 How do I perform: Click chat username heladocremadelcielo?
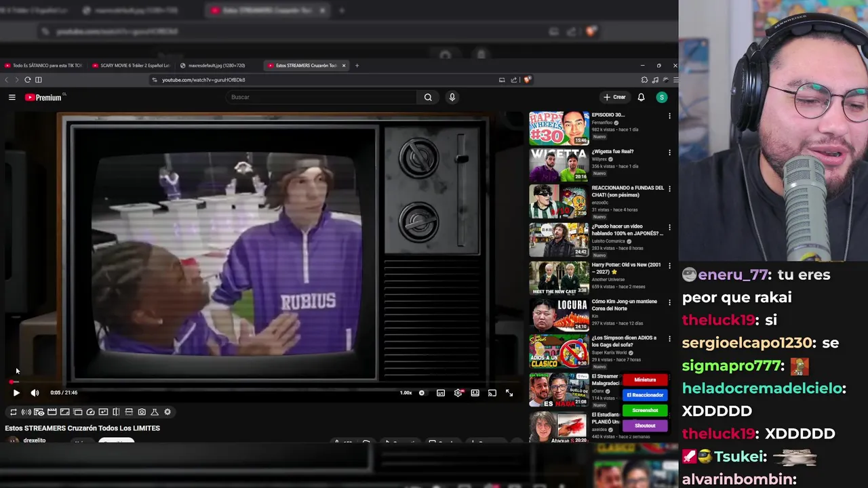pyautogui.click(x=764, y=388)
